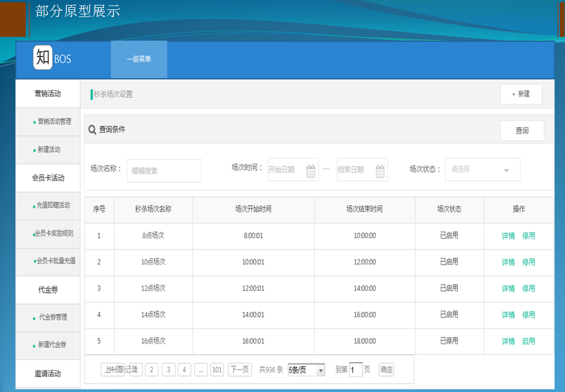Open 详情 for 14点场次 row
This screenshot has height=392, width=565.
(x=508, y=315)
